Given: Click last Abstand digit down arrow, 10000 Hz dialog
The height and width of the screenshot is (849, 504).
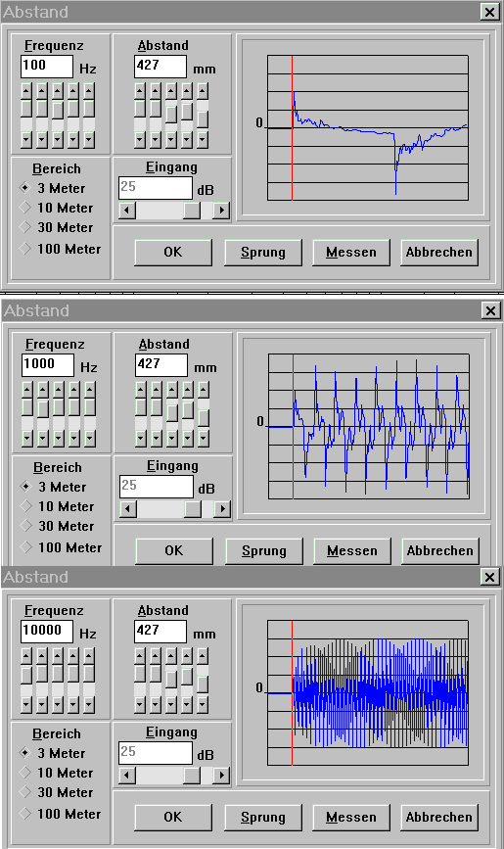Looking at the screenshot, I should pos(203,704).
